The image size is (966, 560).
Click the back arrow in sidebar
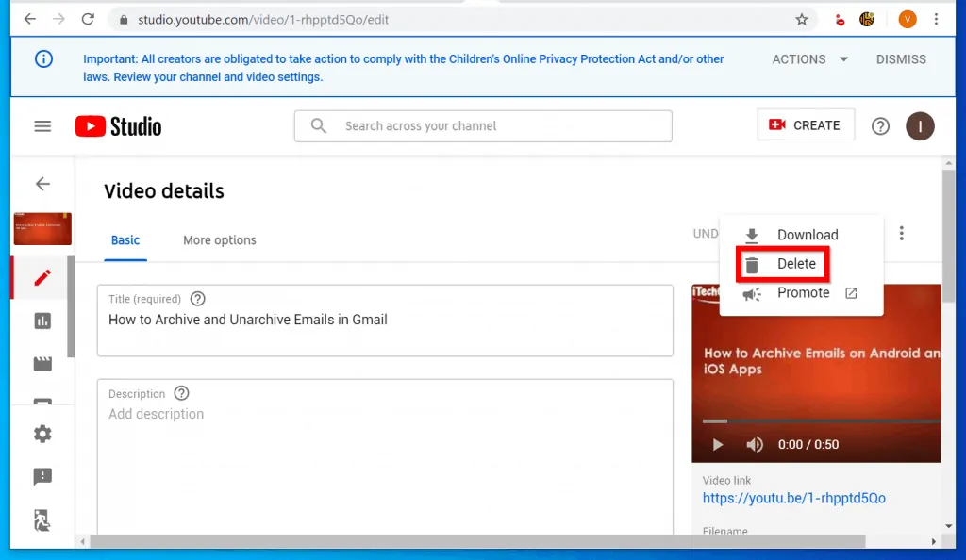pyautogui.click(x=42, y=184)
